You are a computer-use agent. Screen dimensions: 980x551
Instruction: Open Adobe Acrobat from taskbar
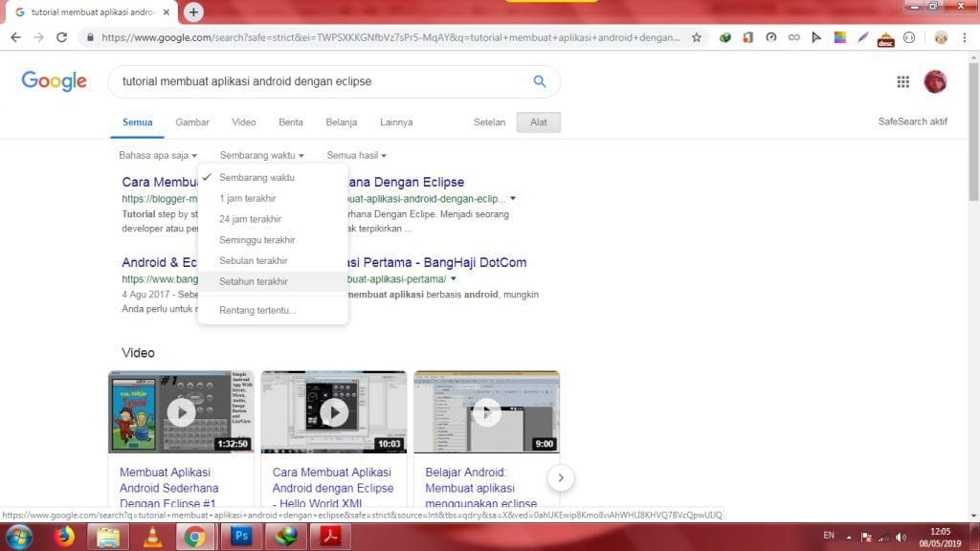[x=330, y=537]
